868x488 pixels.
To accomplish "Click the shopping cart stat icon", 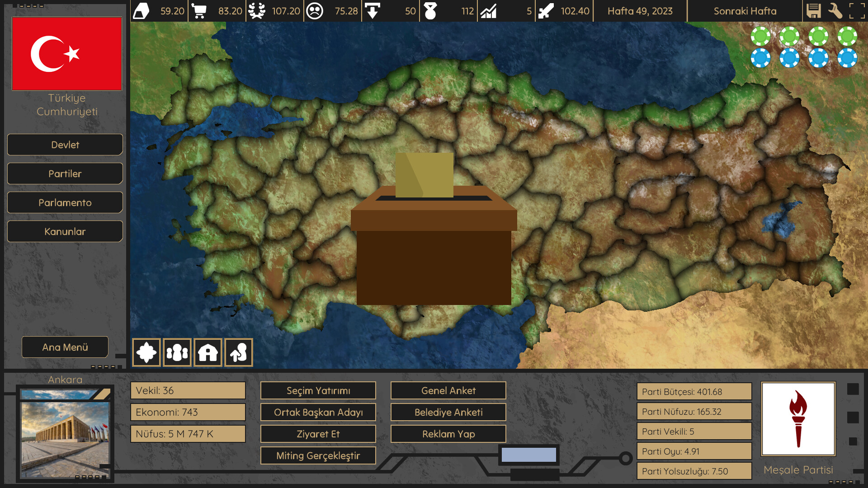I will pos(199,11).
